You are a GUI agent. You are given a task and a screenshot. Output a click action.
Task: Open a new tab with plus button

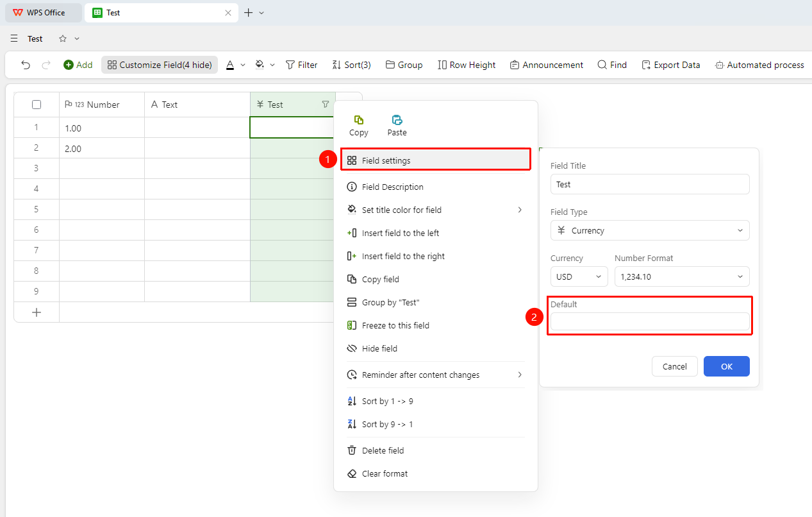pyautogui.click(x=249, y=13)
